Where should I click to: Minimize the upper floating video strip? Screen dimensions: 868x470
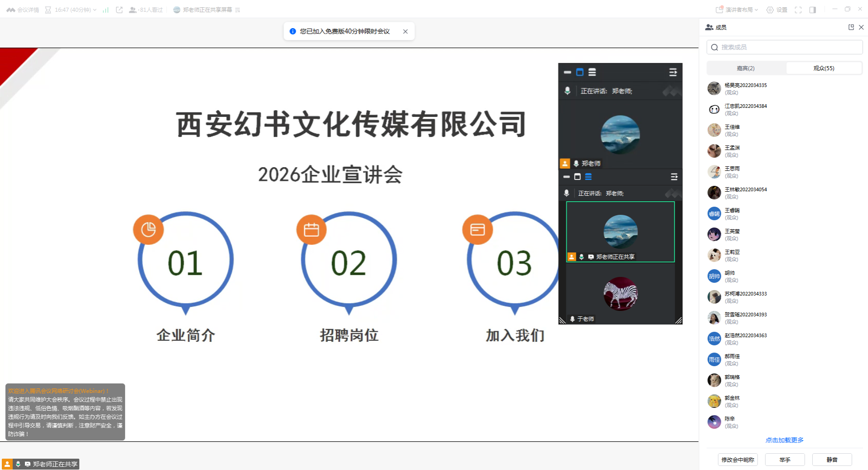pos(567,72)
